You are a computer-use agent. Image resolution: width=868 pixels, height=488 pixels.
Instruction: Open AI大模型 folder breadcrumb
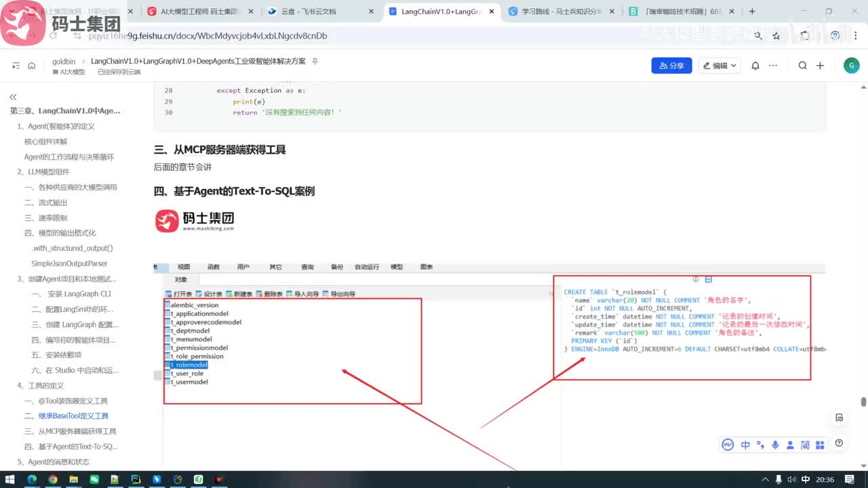69,72
